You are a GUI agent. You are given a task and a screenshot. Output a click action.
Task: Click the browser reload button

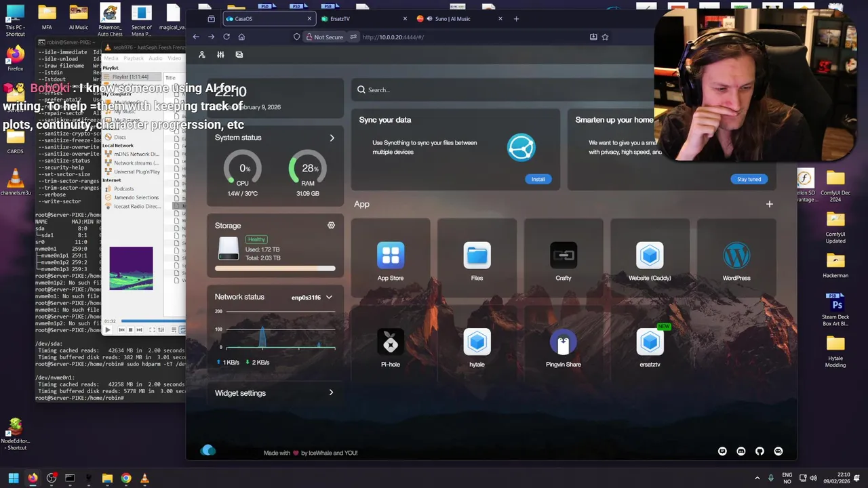pyautogui.click(x=226, y=37)
